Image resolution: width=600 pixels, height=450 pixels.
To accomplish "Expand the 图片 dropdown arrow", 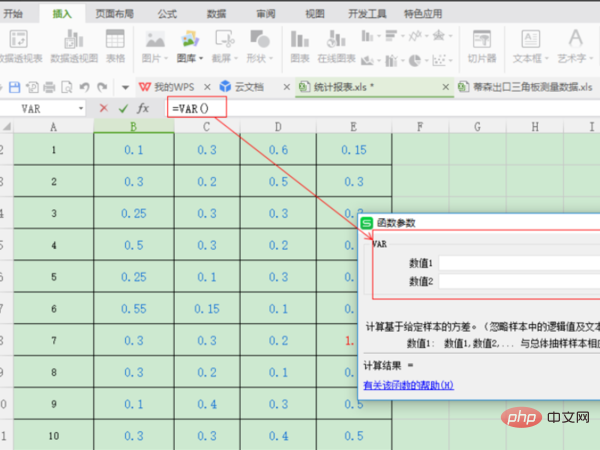I will tap(166, 59).
